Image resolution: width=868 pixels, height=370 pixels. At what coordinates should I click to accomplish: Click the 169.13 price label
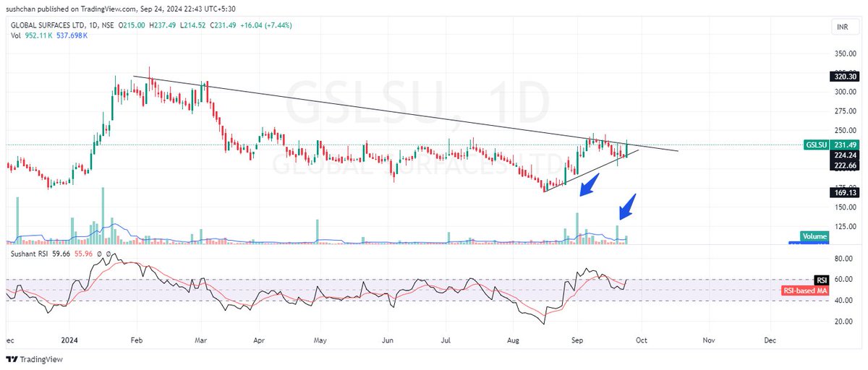[846, 193]
